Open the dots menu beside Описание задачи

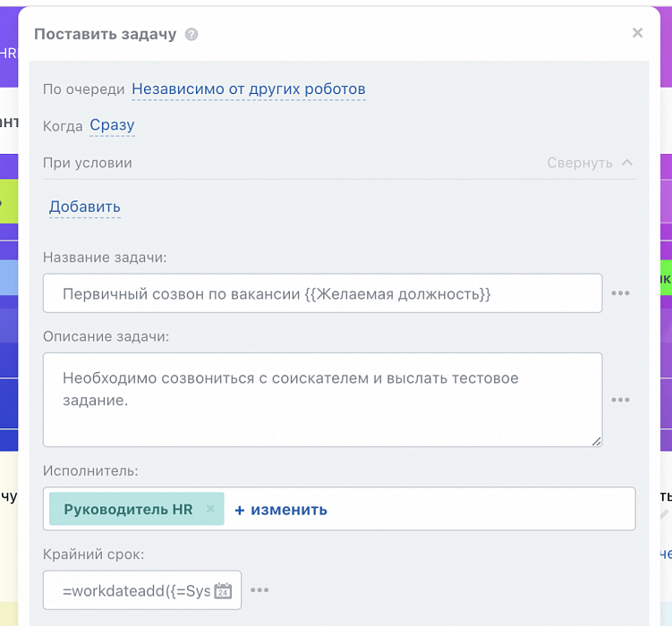tap(620, 400)
